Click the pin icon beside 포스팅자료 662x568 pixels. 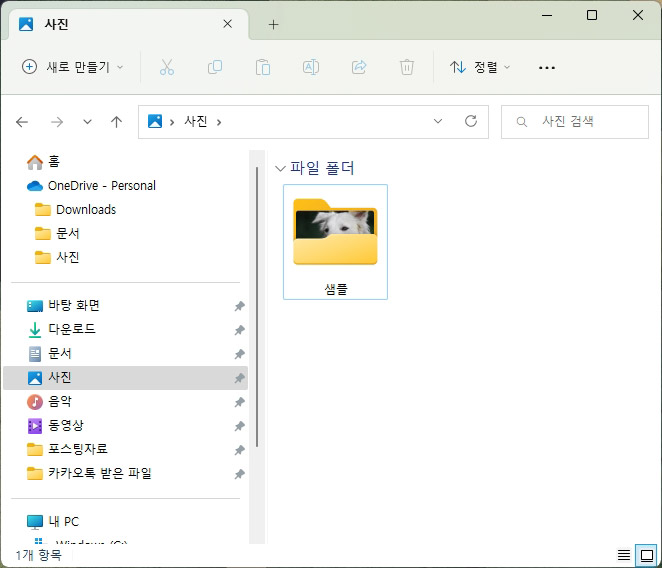239,450
